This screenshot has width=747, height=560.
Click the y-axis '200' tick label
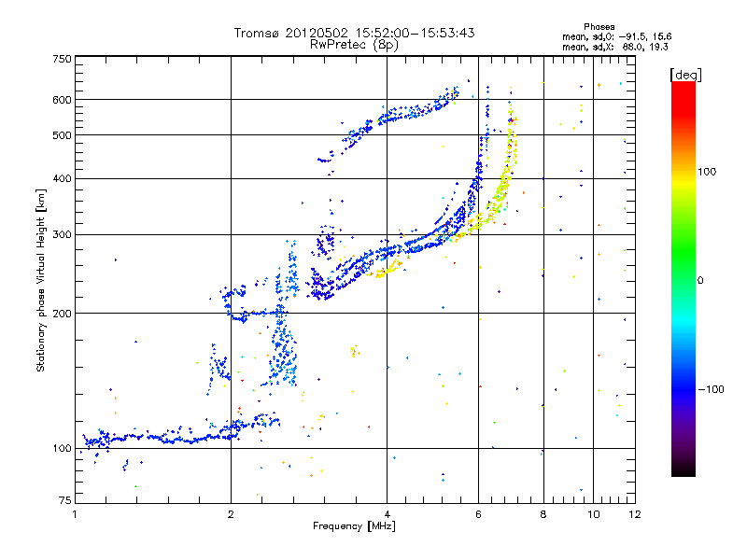coord(62,314)
